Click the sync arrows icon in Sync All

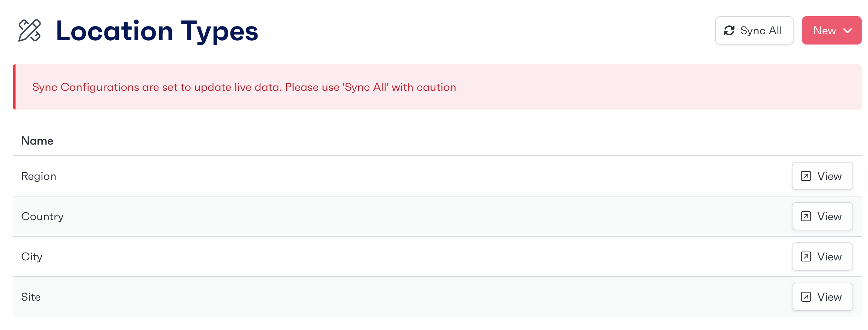pos(729,31)
